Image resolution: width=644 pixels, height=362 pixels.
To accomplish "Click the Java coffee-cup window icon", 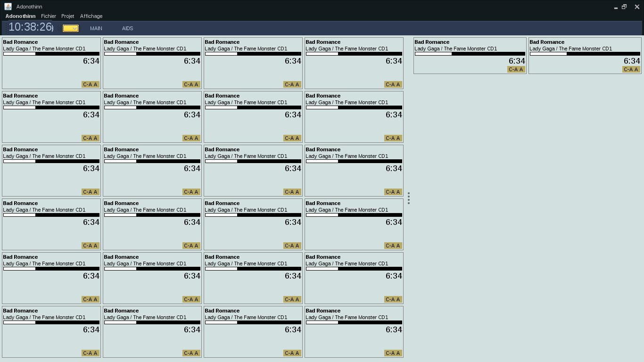I will (x=8, y=7).
